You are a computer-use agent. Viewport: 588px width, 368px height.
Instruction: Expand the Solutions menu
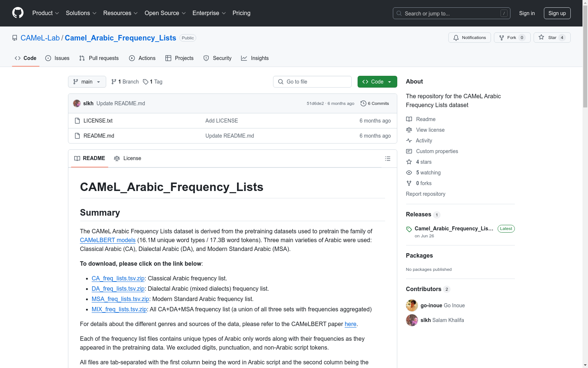pos(81,13)
